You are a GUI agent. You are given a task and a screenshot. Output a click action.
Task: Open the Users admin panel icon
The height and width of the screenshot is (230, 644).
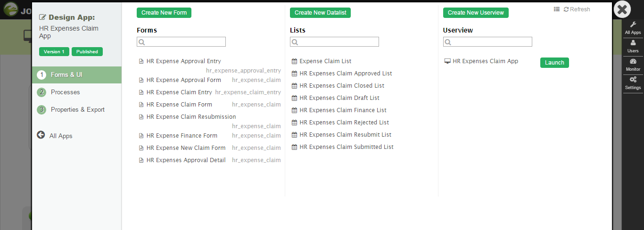pyautogui.click(x=633, y=43)
